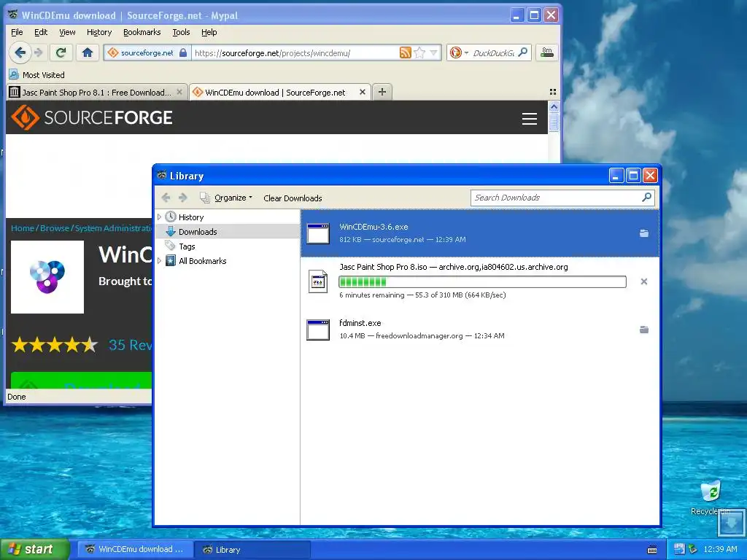This screenshot has height=560, width=747.
Task: Click the browser page scroll-up arrow
Action: pyautogui.click(x=554, y=106)
